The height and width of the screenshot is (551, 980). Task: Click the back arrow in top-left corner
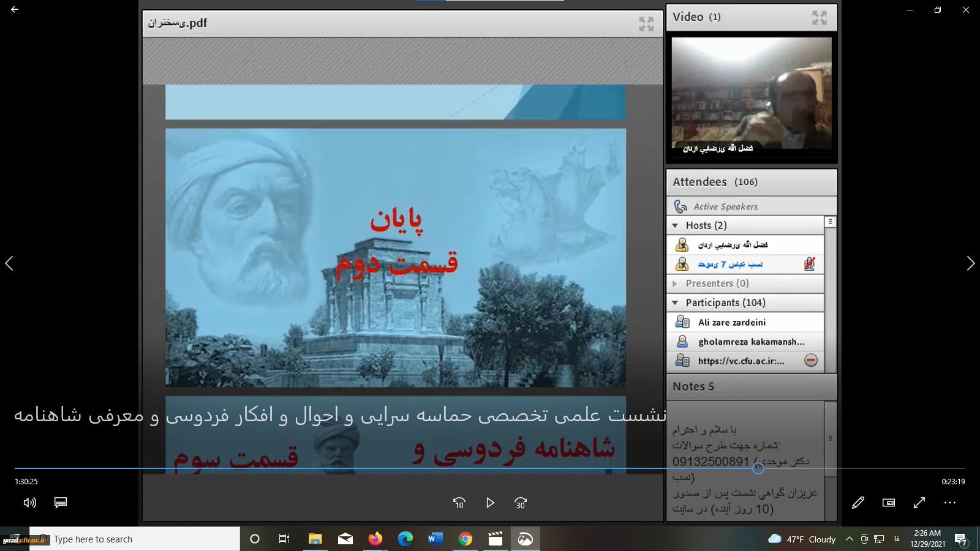click(15, 10)
